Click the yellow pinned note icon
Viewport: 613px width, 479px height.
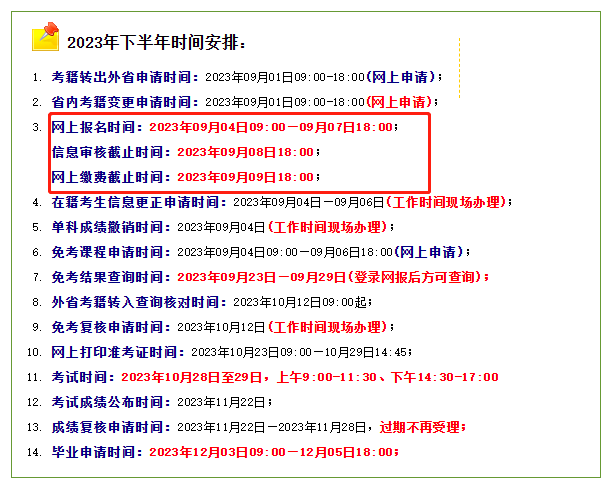pos(45,37)
